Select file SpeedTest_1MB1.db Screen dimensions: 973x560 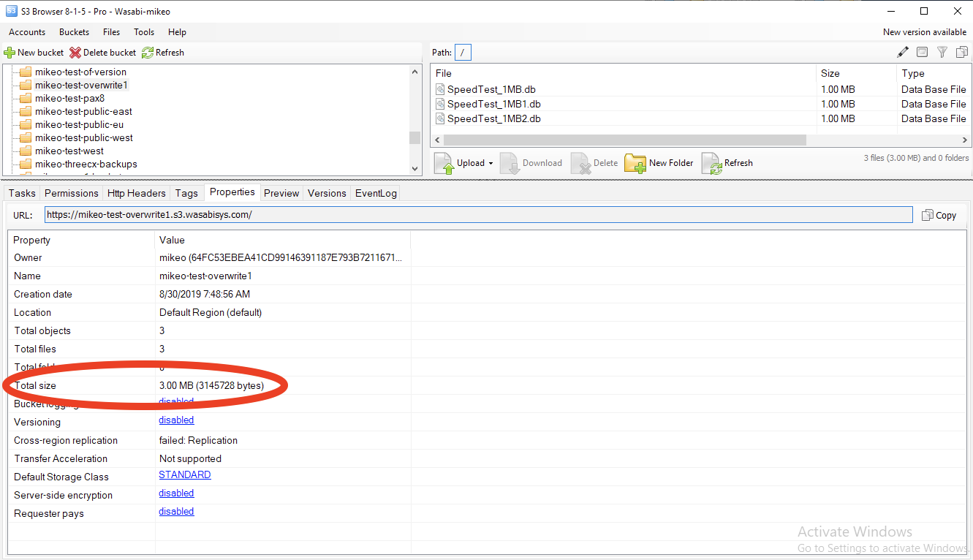point(494,104)
